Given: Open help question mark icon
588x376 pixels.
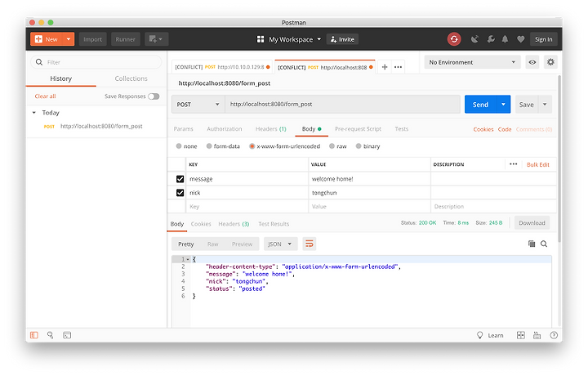Looking at the screenshot, I should (x=554, y=335).
